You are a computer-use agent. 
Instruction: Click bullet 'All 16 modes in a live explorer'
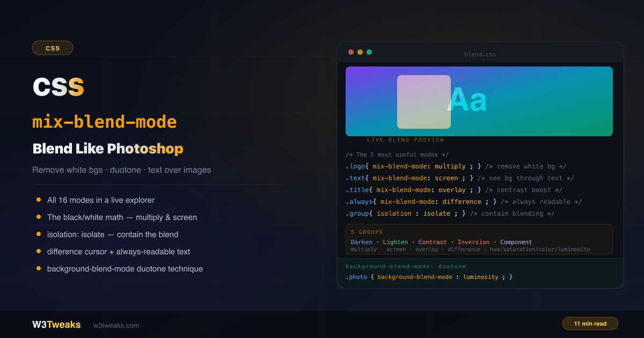(x=101, y=200)
